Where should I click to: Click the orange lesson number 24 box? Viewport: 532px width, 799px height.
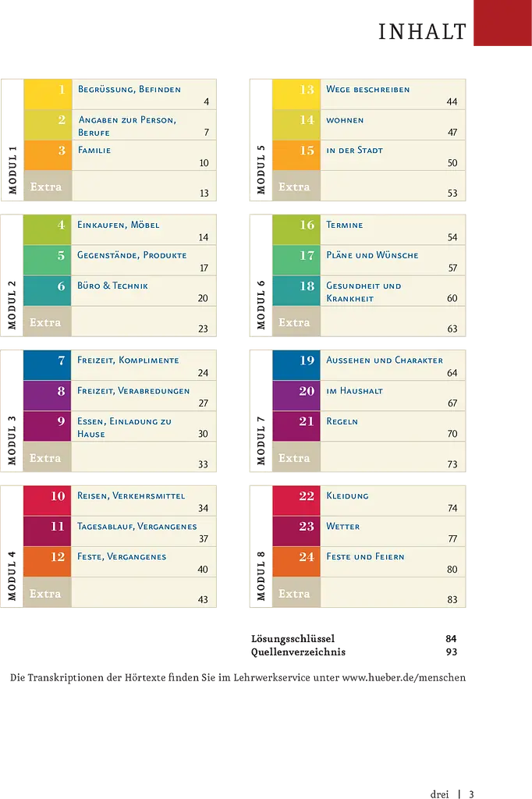point(296,562)
